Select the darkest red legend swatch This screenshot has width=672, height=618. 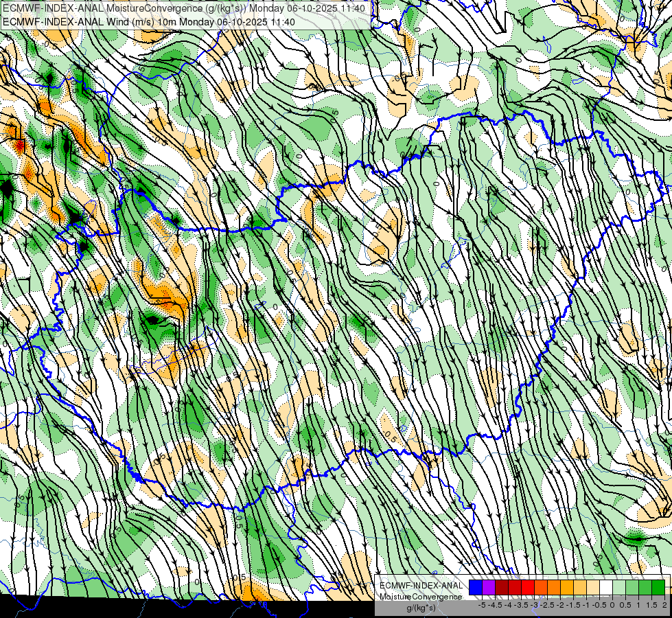click(x=502, y=588)
